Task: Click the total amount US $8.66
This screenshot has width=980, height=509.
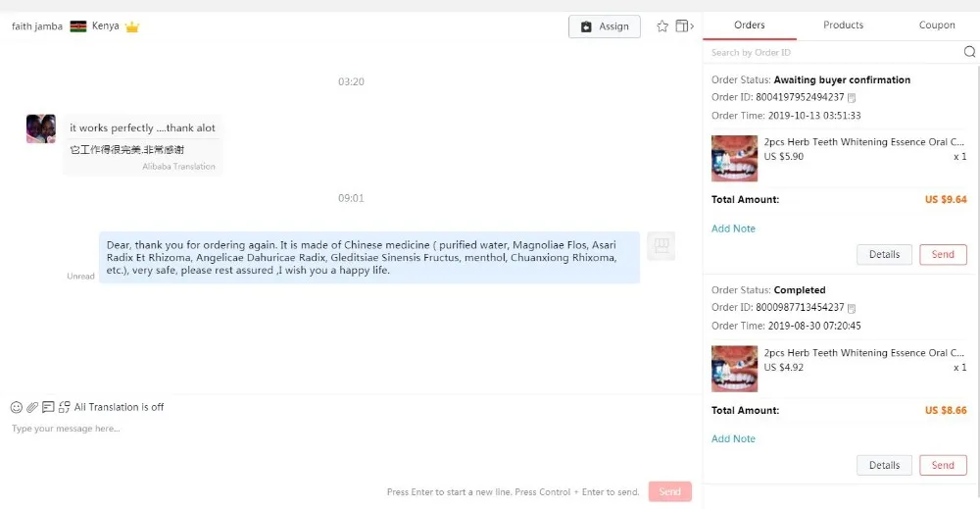Action: point(946,410)
